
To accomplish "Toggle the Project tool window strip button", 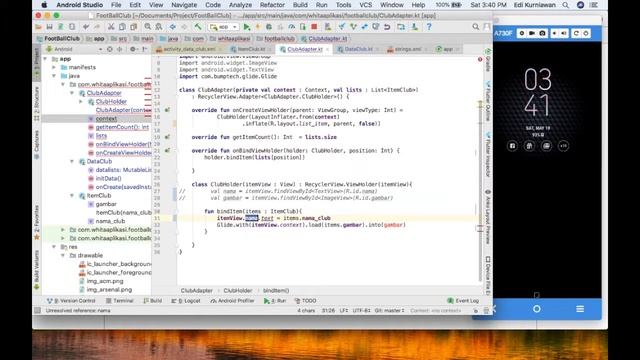I will [37, 64].
